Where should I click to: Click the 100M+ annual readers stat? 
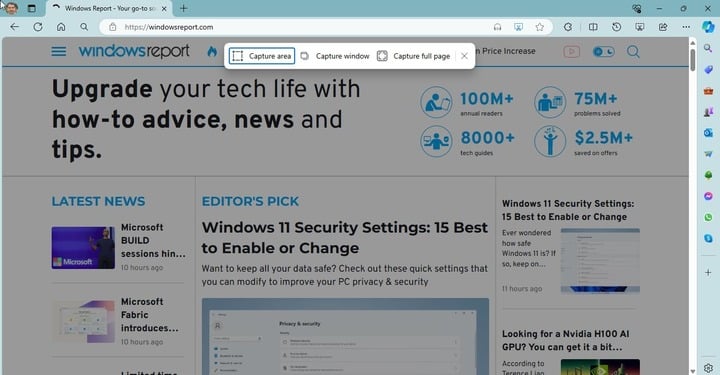pos(467,102)
